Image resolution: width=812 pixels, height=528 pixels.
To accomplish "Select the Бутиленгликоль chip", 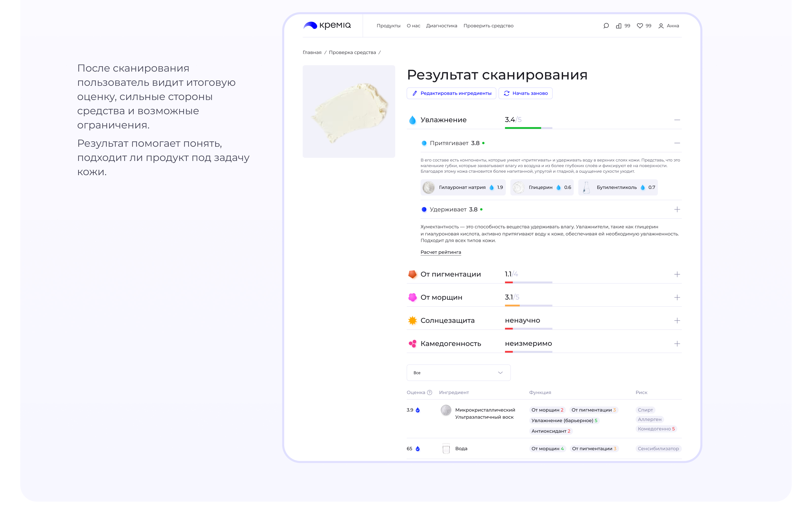I will tap(618, 187).
